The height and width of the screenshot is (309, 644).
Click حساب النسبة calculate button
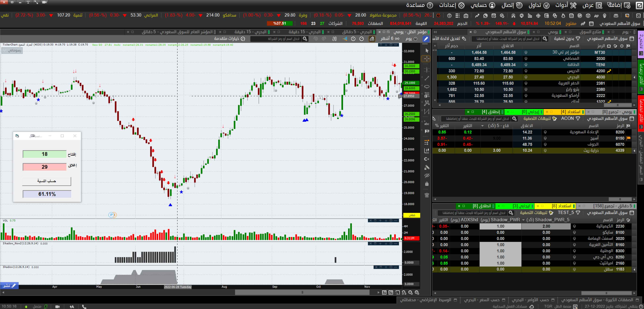pos(47,181)
